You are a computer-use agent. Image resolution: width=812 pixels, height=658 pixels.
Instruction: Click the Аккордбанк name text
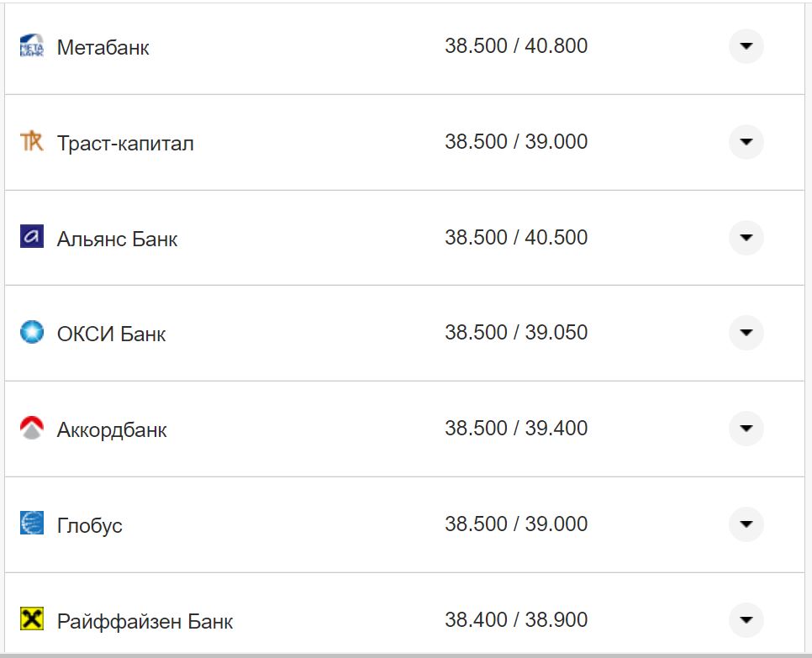coord(112,430)
